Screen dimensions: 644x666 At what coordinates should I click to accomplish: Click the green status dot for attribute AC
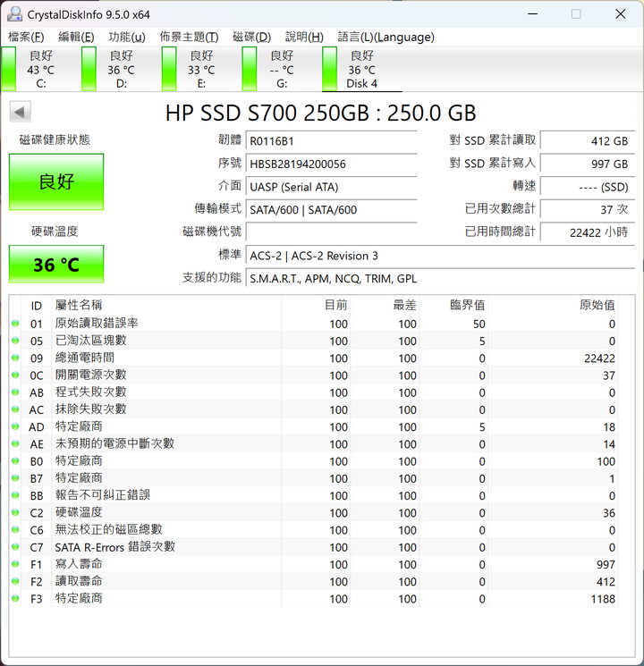pos(15,409)
